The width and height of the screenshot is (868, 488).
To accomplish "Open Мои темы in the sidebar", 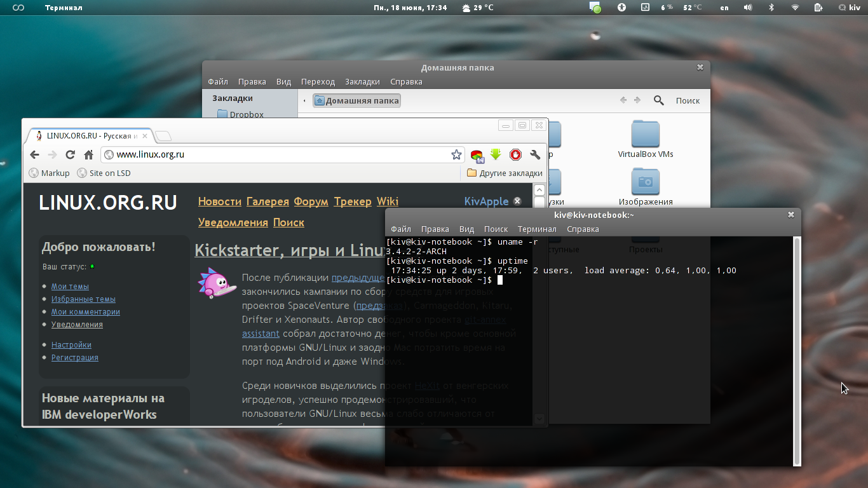I will tap(70, 287).
